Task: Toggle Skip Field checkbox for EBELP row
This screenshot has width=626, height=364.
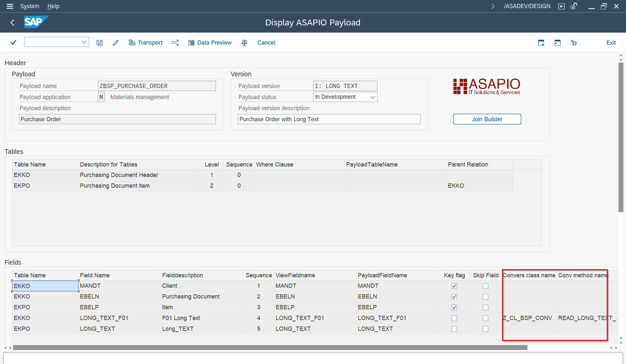Action: [485, 308]
